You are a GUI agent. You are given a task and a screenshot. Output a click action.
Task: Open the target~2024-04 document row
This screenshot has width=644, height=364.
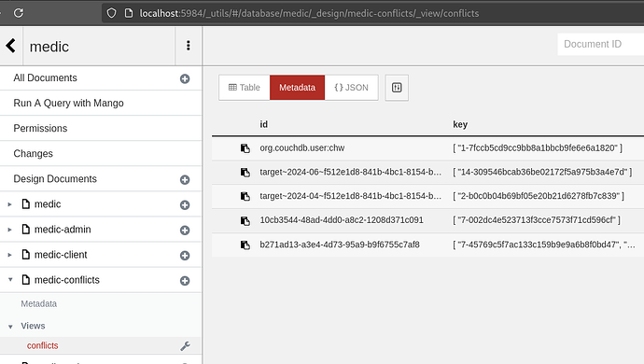click(350, 196)
